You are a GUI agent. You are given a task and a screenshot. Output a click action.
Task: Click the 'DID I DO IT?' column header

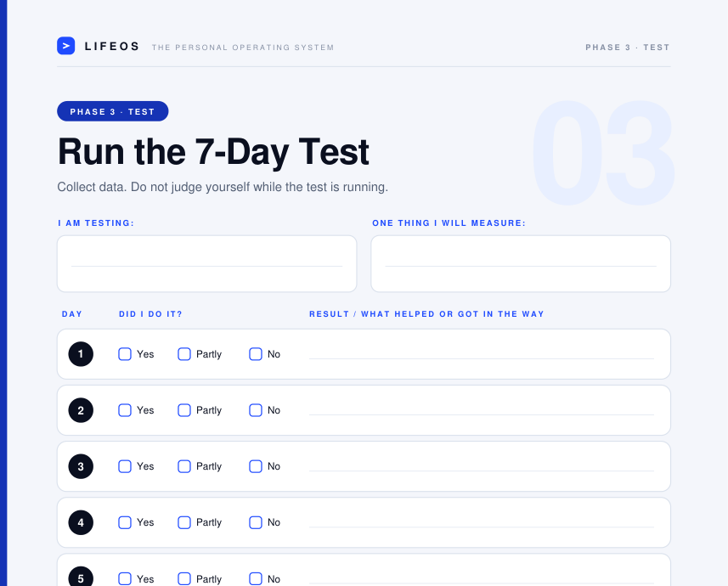(150, 314)
